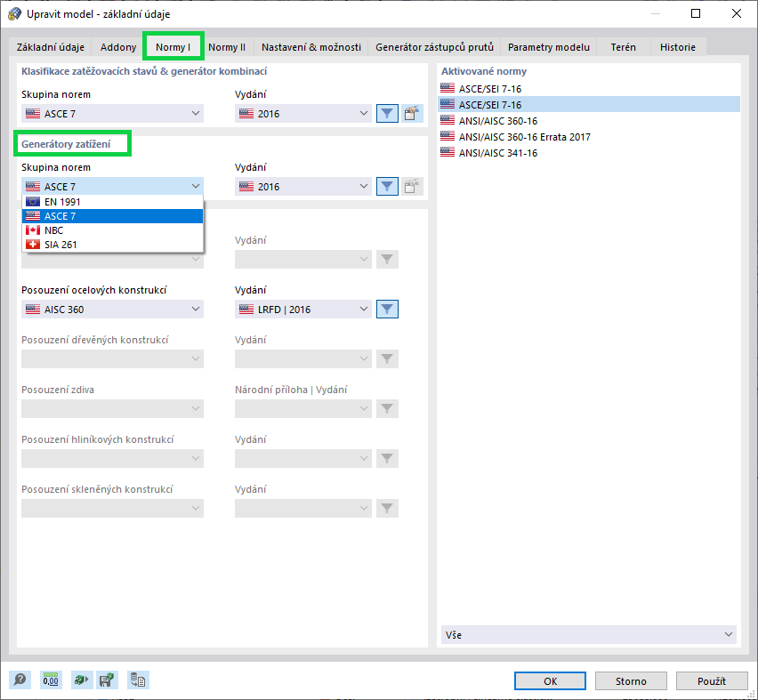Choose EN 1991 from the dropdown list
The height and width of the screenshot is (700, 758).
[113, 202]
